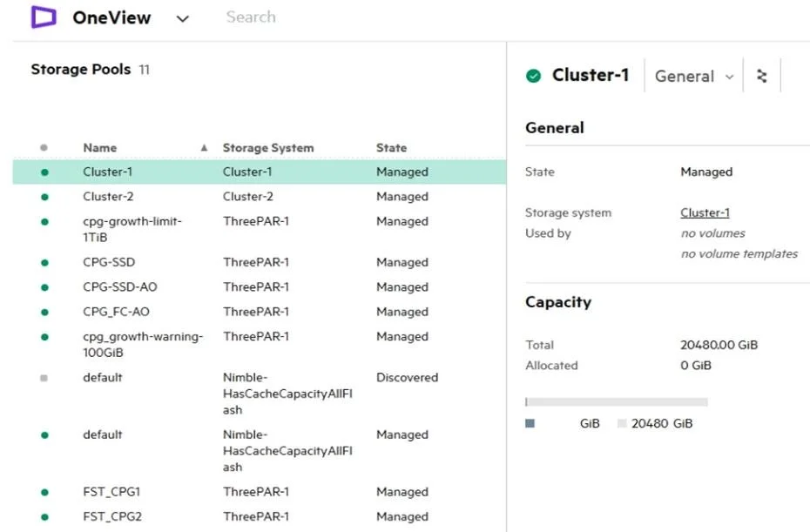The image size is (810, 532).
Task: Click the allocated capacity legend swatch
Action: coord(530,423)
